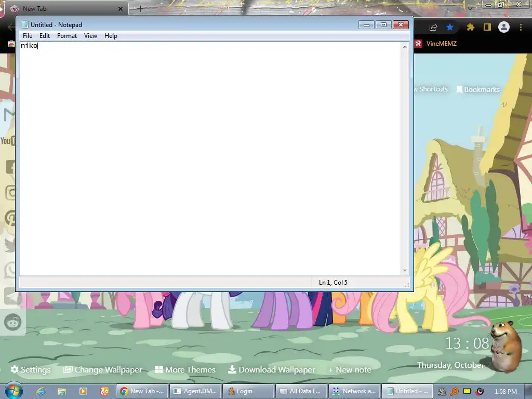This screenshot has height=399, width=532.
Task: Close the Notepad window
Action: (401, 25)
